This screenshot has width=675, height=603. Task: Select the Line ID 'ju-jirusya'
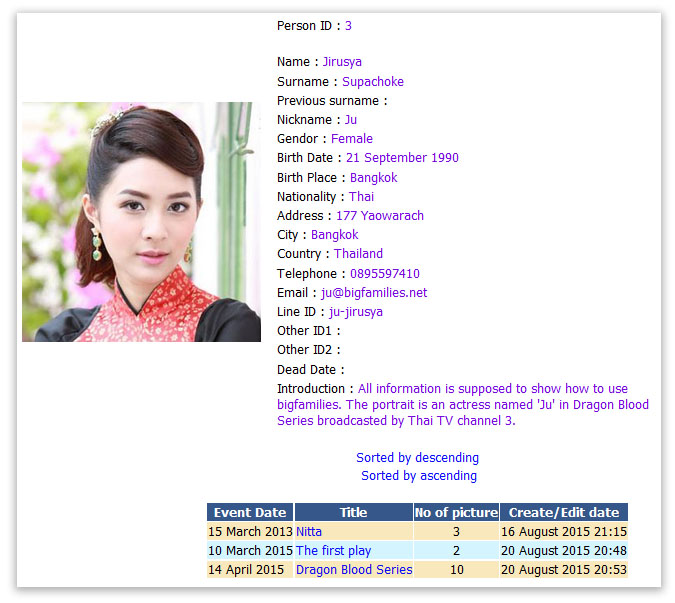pos(356,312)
